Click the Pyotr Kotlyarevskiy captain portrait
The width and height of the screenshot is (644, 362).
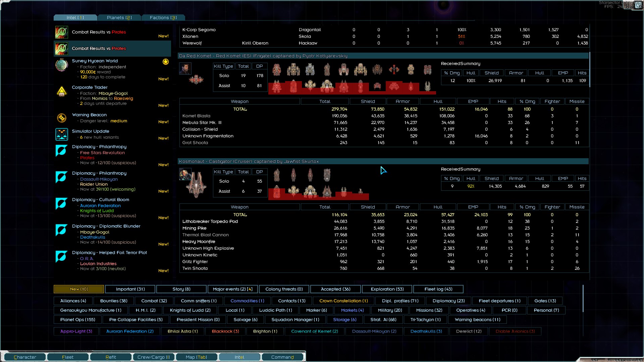click(x=185, y=68)
